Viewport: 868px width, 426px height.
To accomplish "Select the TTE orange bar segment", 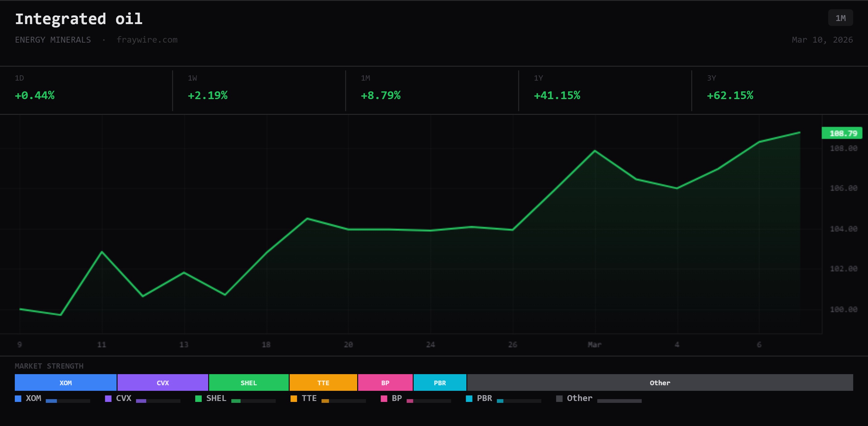I will 323,382.
